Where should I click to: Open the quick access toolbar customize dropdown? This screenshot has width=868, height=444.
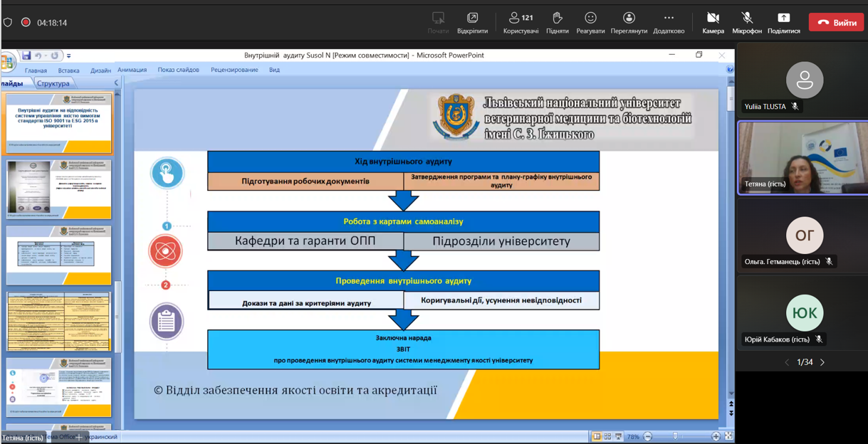(x=69, y=55)
